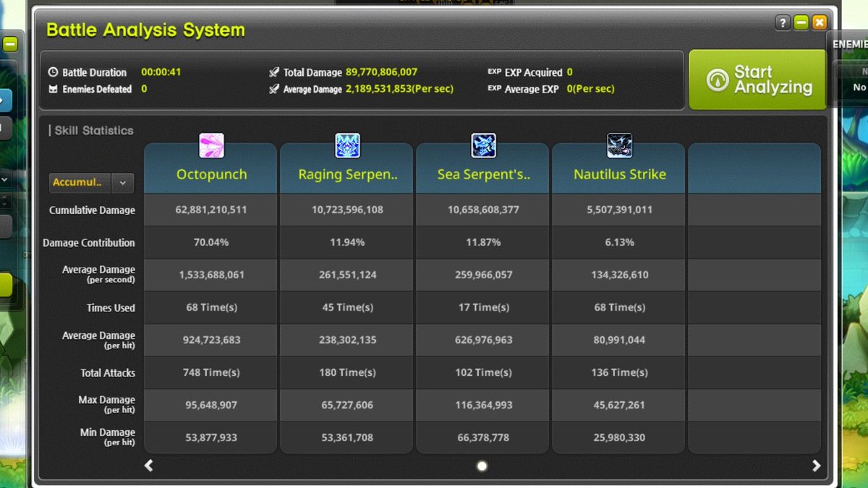Viewport: 868px width, 488px height.
Task: Start analyzing the battle
Action: tap(757, 80)
